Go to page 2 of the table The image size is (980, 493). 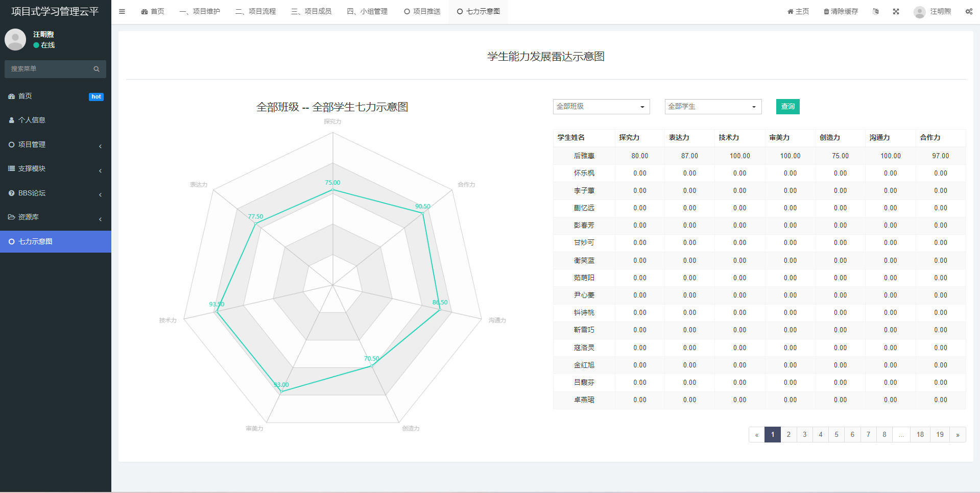pos(788,435)
